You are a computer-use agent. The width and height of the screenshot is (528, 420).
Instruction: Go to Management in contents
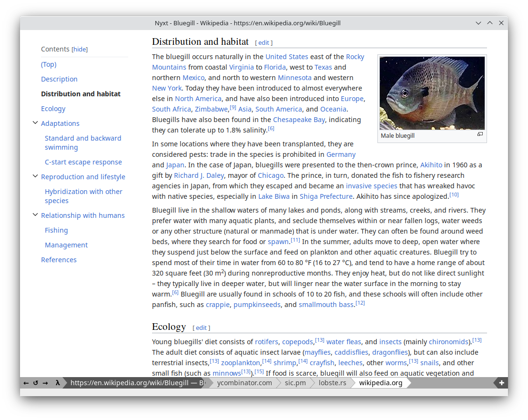[66, 245]
